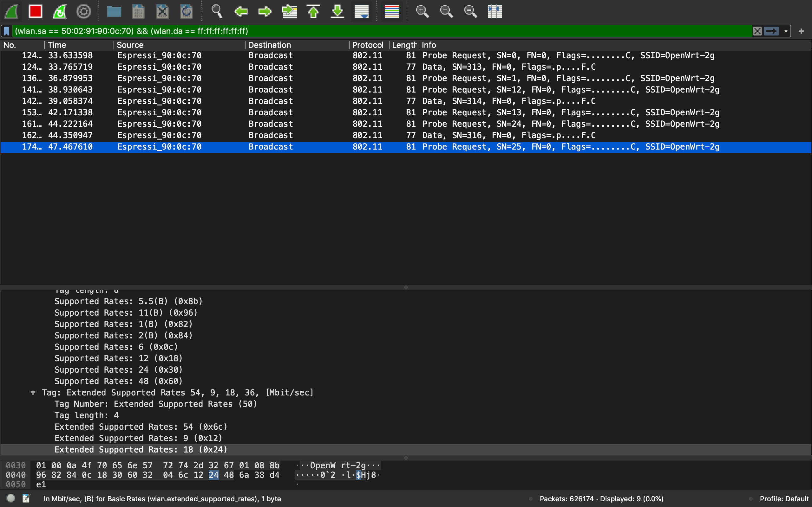Sort by the Protocol column header
This screenshot has width=812, height=507.
click(x=367, y=45)
